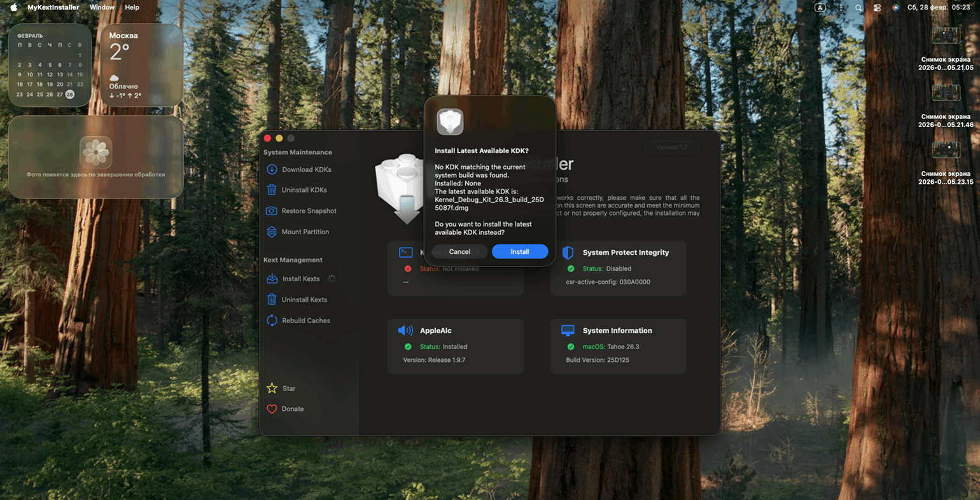Select screenshot file ending 05.21.05 on desktop
980x500 pixels.
[946, 48]
